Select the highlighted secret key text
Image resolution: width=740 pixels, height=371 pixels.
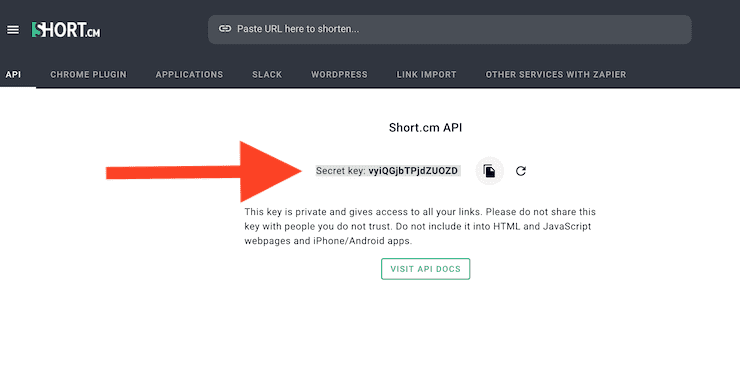[388, 171]
